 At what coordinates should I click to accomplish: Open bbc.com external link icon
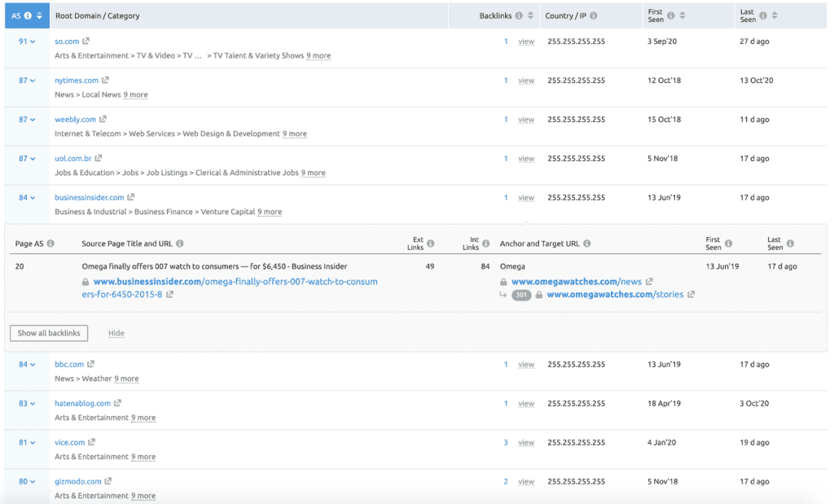pos(90,364)
